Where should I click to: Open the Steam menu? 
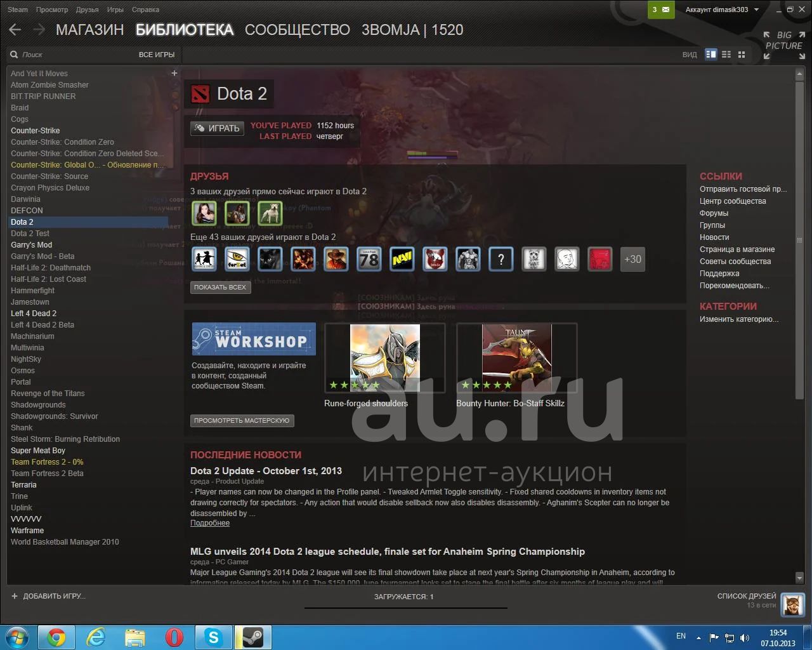[x=18, y=10]
